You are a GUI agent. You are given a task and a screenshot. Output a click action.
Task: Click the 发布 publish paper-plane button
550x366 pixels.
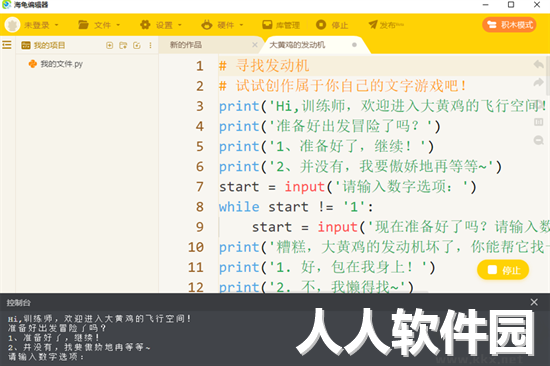[386, 25]
